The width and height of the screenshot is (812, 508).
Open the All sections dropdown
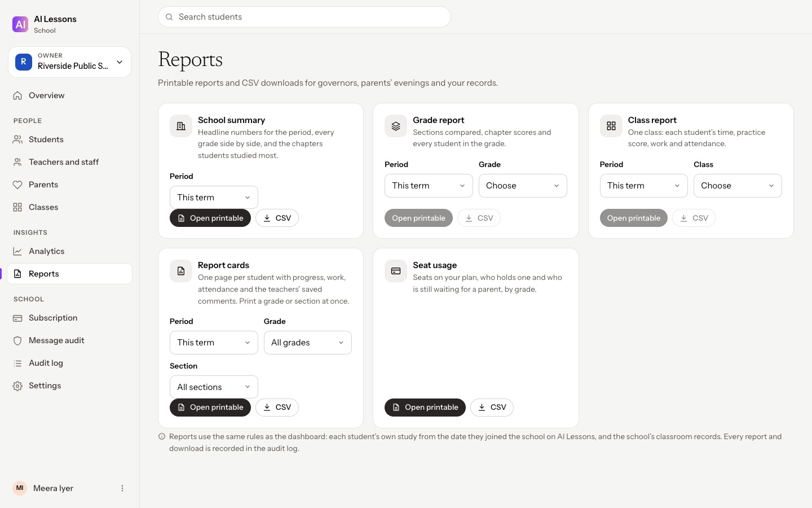click(x=214, y=387)
